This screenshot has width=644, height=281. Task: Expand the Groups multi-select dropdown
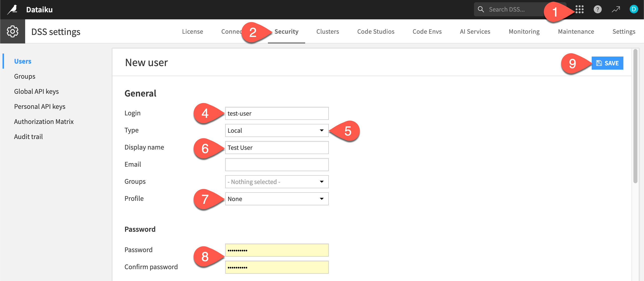(x=277, y=182)
